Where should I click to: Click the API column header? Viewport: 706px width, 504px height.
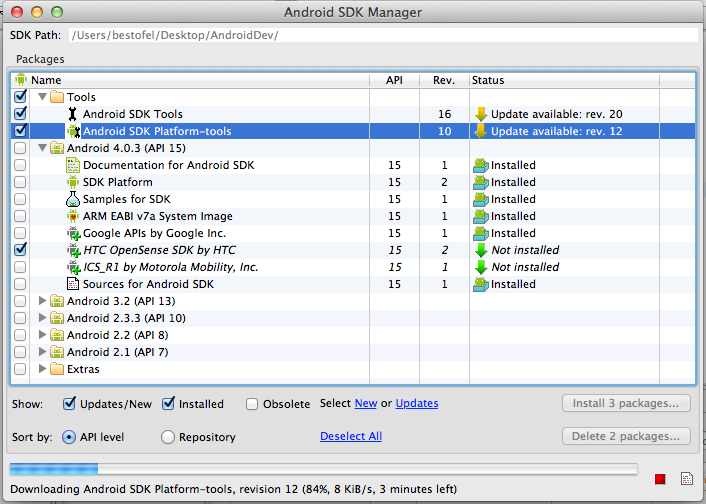click(394, 80)
